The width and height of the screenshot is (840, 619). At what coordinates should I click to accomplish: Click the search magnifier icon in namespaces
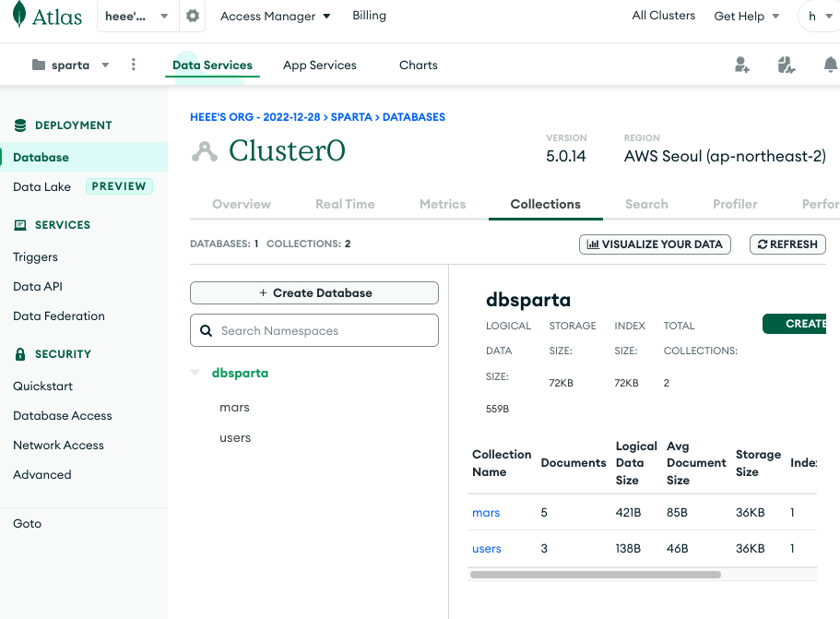tap(207, 330)
